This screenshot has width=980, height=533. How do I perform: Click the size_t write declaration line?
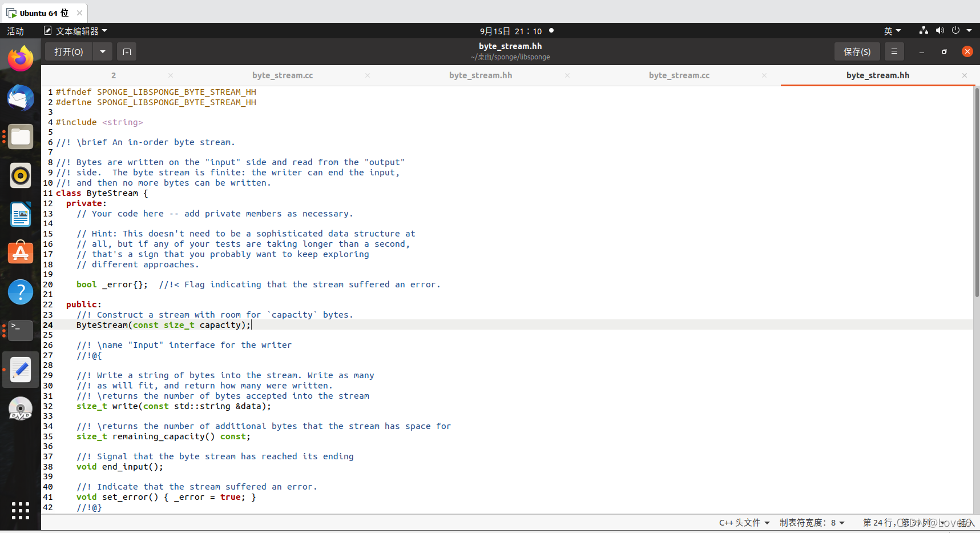(x=174, y=406)
